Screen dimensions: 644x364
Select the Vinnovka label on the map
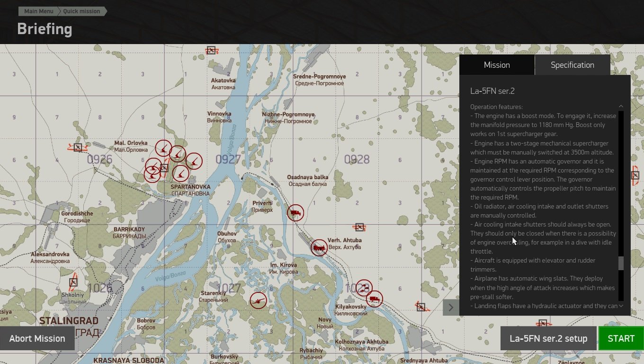click(219, 117)
